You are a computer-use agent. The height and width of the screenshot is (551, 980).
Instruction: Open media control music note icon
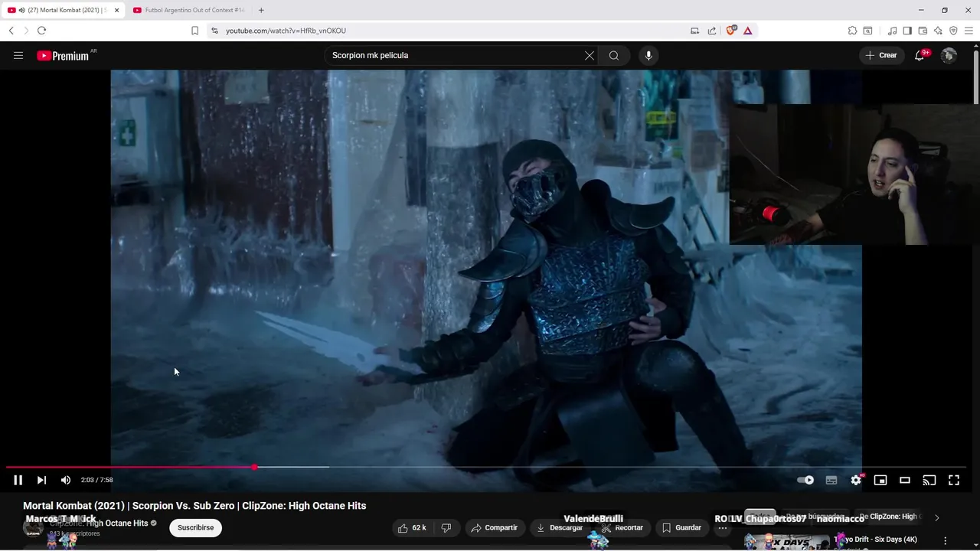pos(892,31)
